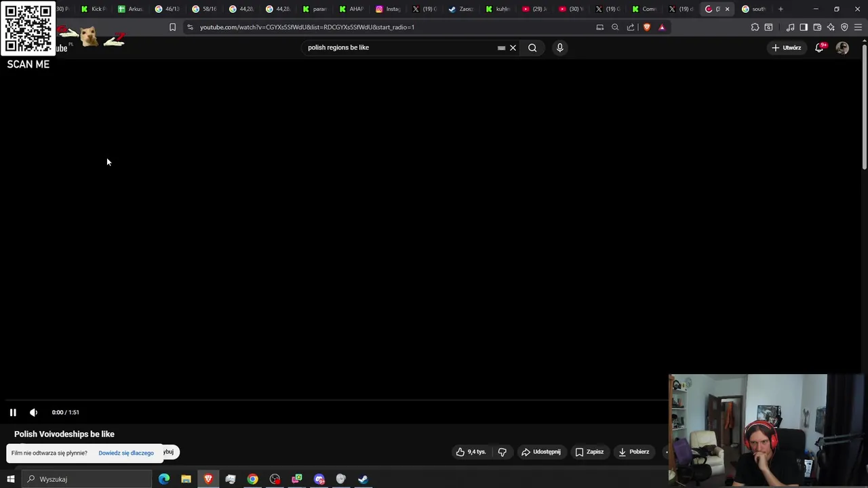This screenshot has width=868, height=488.
Task: Open browser extensions puzzle icon
Action: (x=755, y=27)
